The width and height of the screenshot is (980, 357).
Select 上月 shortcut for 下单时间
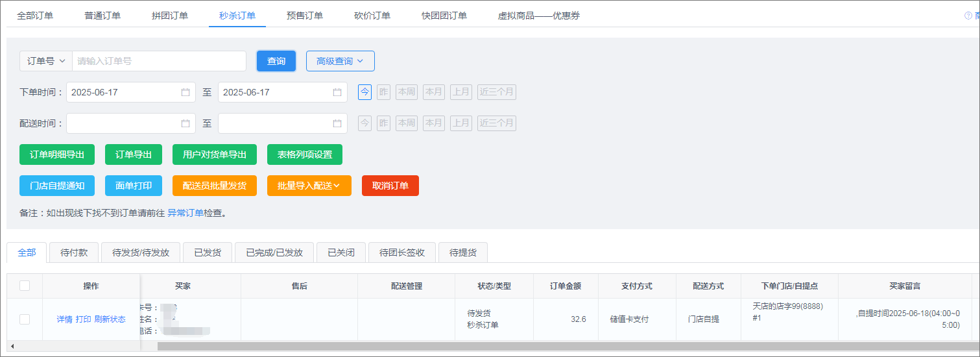(x=461, y=92)
